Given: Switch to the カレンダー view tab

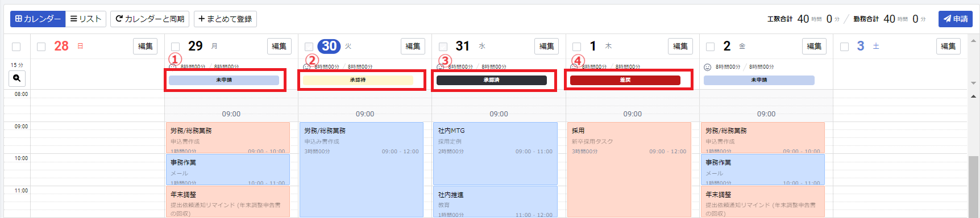Looking at the screenshot, I should 38,19.
